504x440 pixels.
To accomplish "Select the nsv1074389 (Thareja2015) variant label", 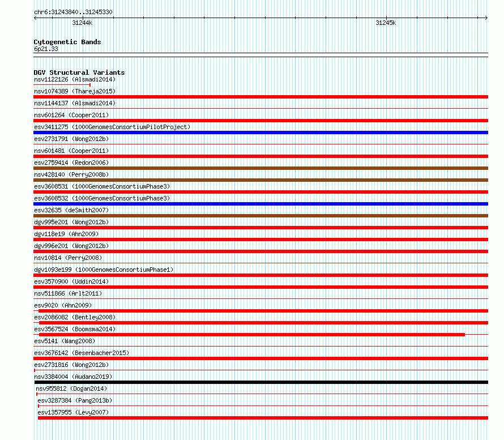I will [x=75, y=91].
